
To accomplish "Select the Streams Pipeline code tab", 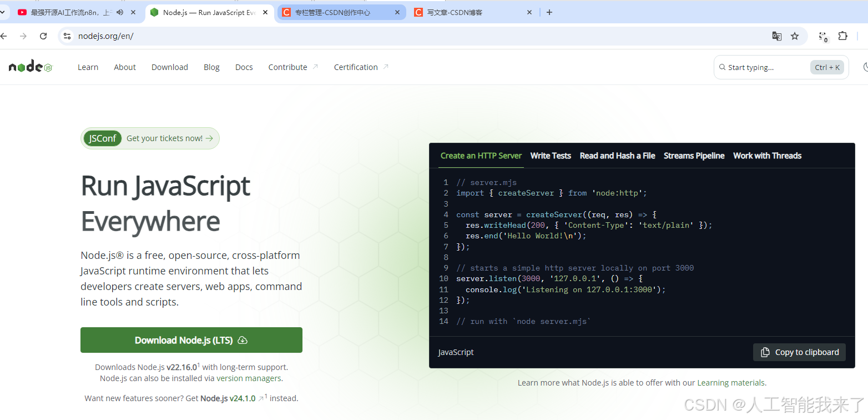I will coord(694,156).
